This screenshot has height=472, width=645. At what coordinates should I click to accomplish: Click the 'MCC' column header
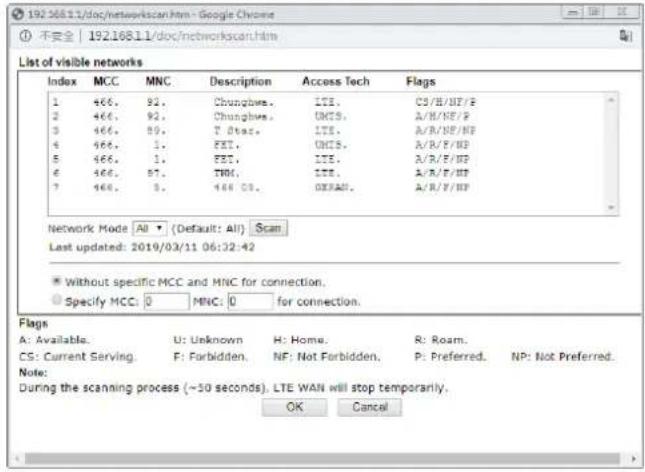tap(106, 81)
